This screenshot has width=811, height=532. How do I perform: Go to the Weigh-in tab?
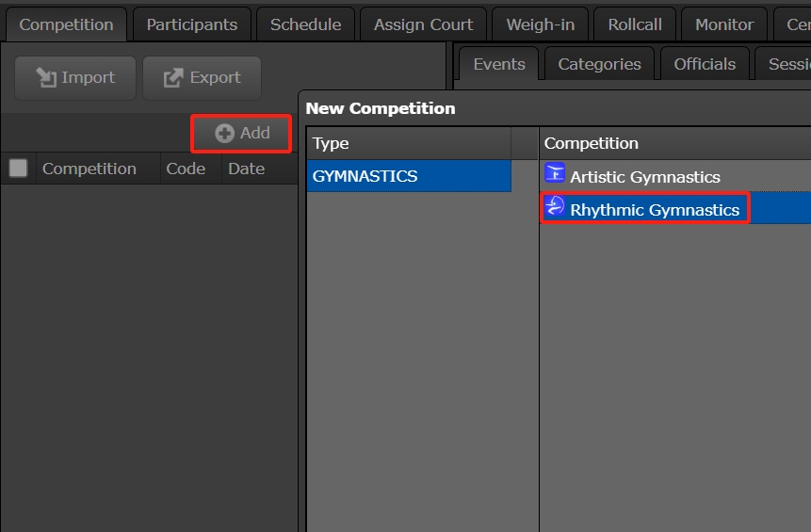tap(540, 24)
